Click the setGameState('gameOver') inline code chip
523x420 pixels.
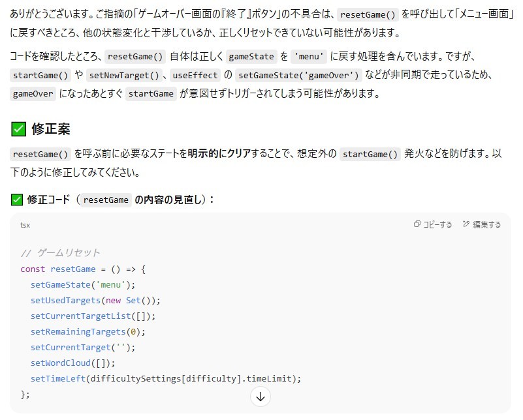click(x=298, y=75)
